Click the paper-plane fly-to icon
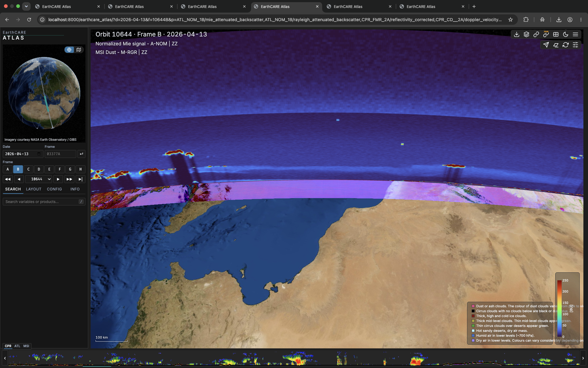The width and height of the screenshot is (588, 368). (546, 45)
